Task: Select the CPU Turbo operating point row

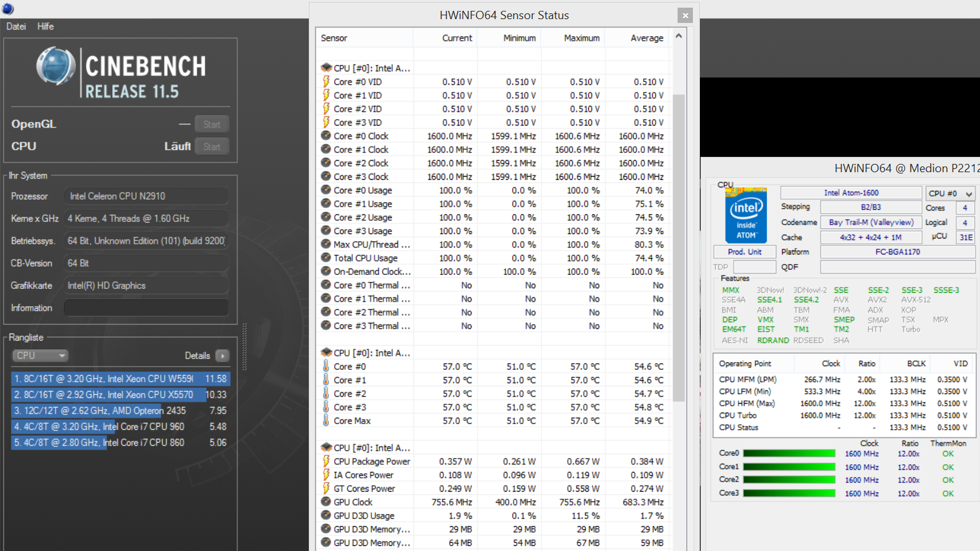Action: (844, 415)
